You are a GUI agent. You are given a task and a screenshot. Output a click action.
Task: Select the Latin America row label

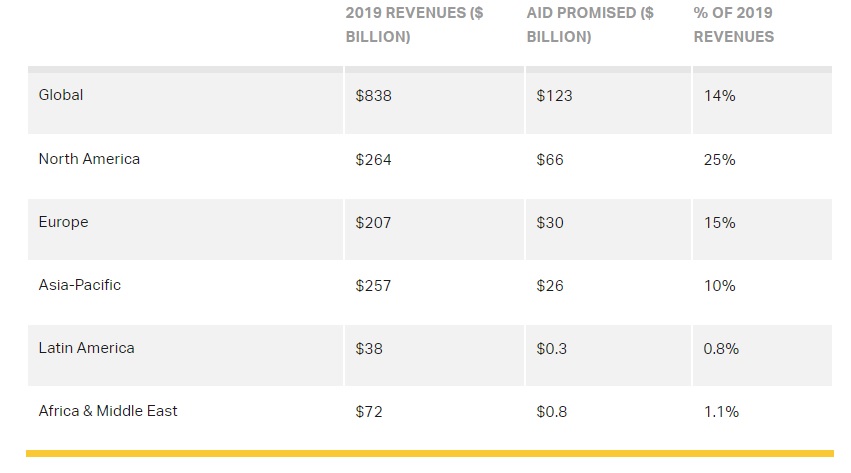[86, 348]
